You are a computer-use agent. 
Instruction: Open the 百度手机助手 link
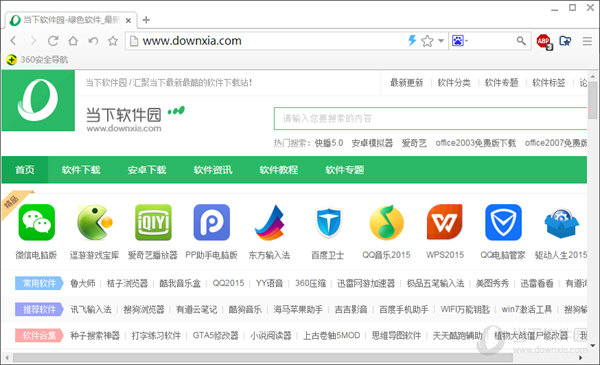[x=404, y=309]
